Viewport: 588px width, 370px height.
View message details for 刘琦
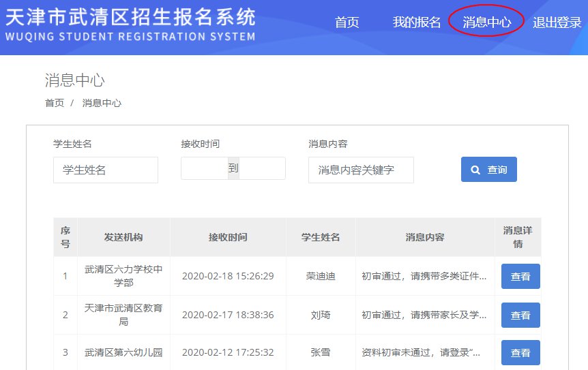click(x=520, y=315)
